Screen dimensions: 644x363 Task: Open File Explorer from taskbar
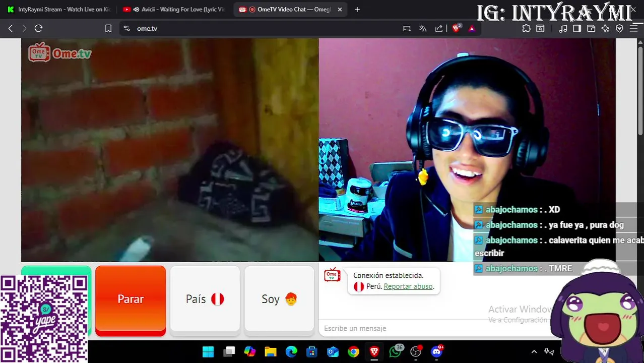click(x=271, y=351)
